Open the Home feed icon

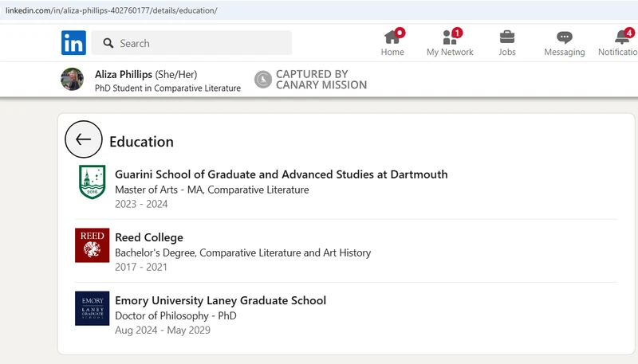[392, 37]
